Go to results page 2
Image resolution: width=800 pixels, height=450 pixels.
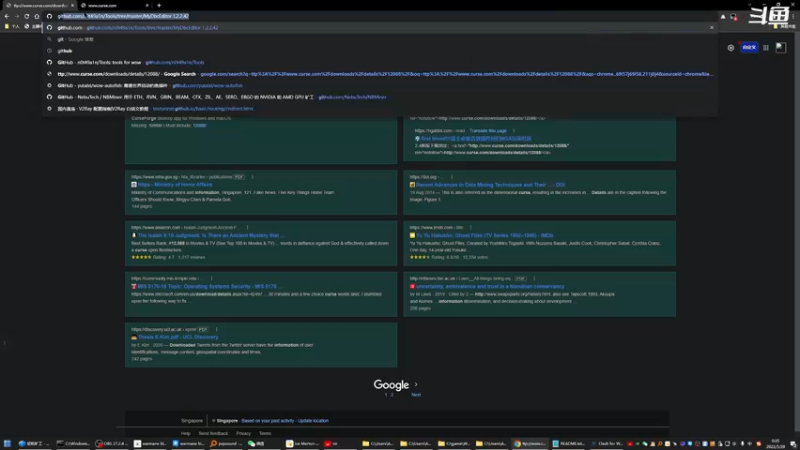[x=392, y=395]
